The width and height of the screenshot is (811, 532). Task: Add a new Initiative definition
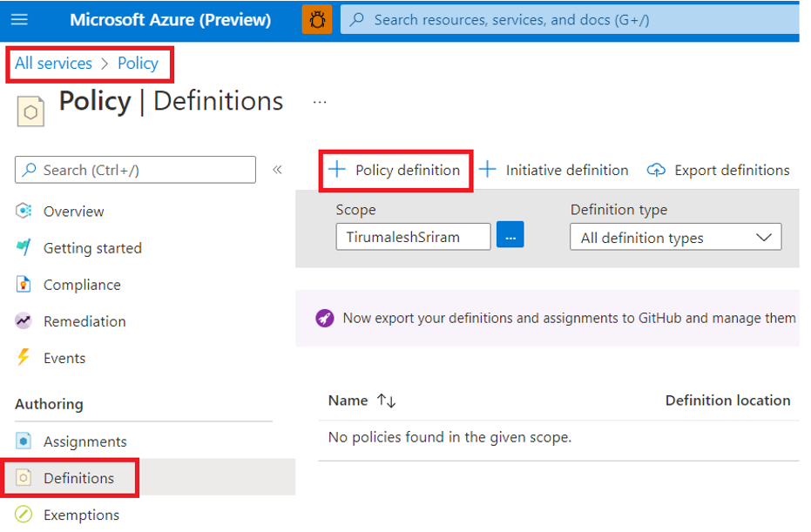pyautogui.click(x=554, y=171)
